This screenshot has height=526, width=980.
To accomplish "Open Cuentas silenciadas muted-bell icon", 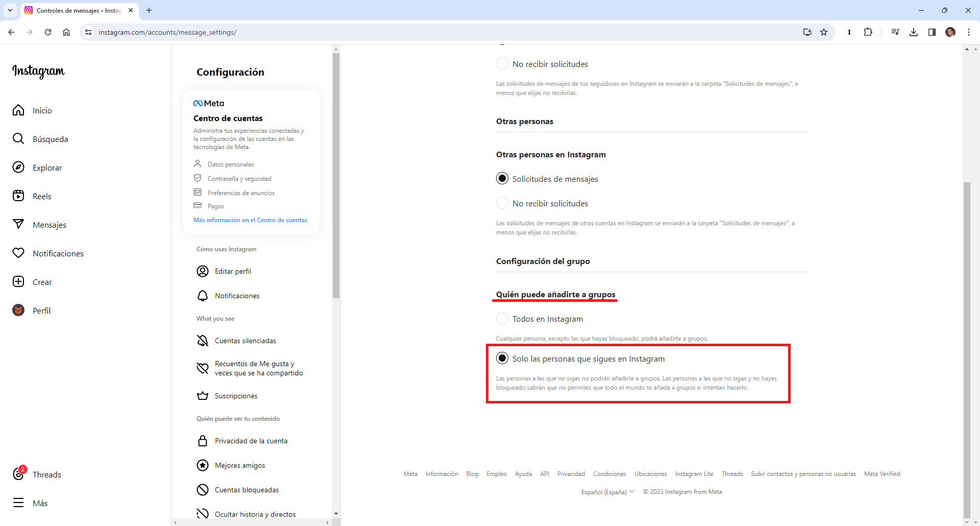I will pos(203,341).
